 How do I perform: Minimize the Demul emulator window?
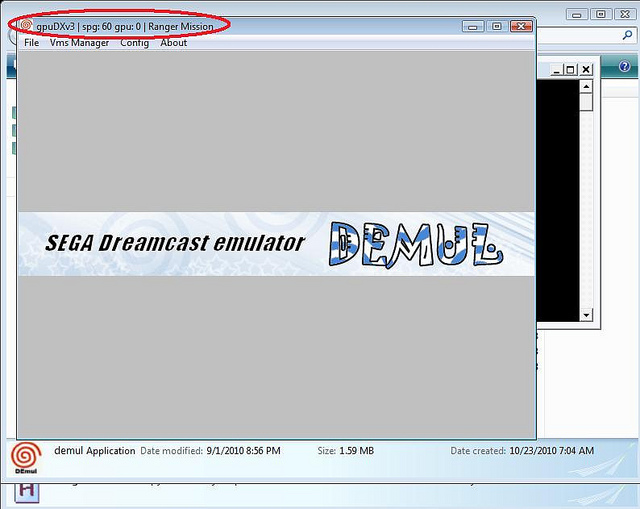point(473,26)
